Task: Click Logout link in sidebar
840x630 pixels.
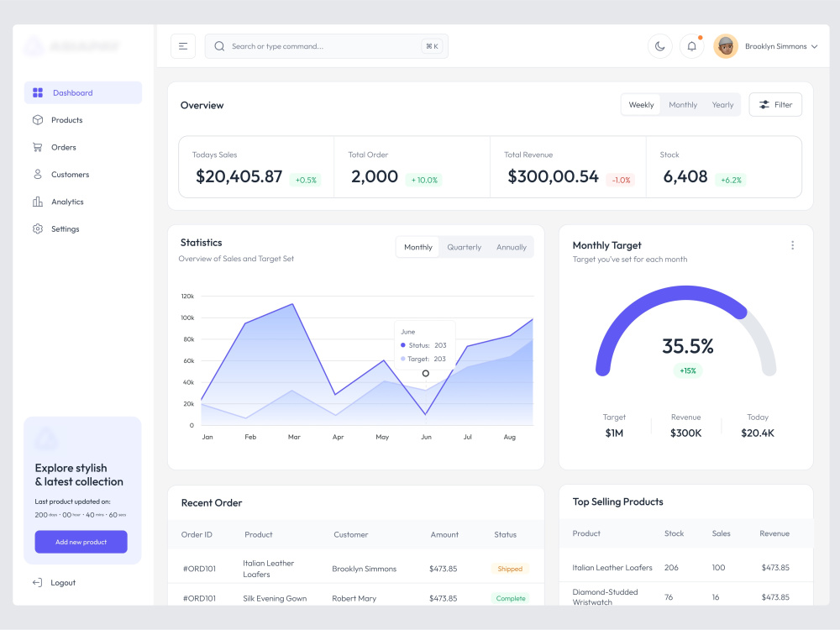Action: pyautogui.click(x=63, y=582)
